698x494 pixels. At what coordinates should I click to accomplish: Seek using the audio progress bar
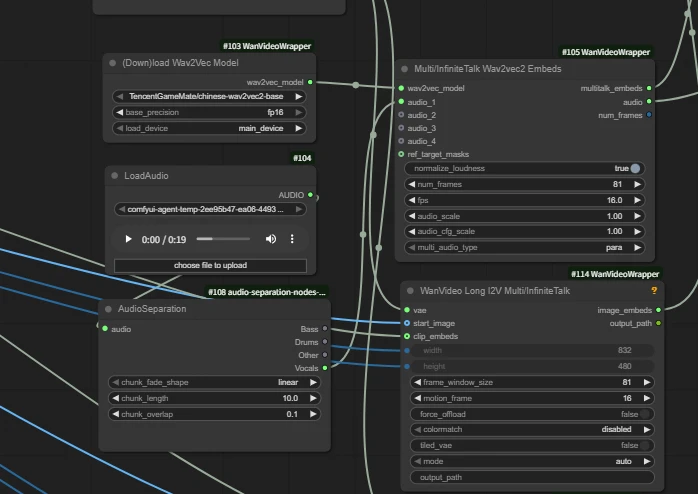[x=223, y=239]
